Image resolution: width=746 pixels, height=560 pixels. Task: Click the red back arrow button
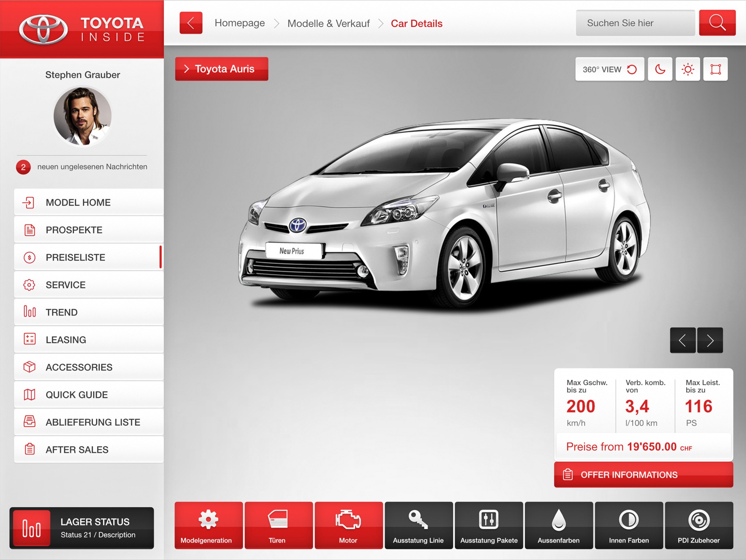click(191, 23)
